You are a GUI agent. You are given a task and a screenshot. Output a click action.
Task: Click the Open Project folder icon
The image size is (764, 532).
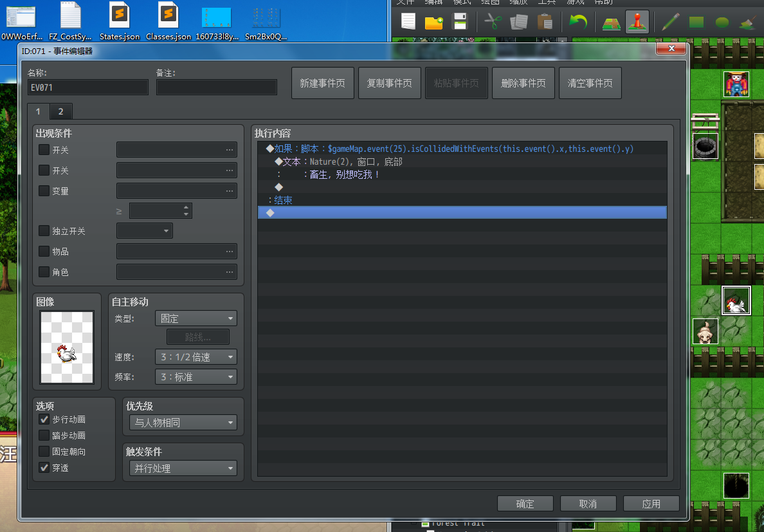tap(433, 22)
